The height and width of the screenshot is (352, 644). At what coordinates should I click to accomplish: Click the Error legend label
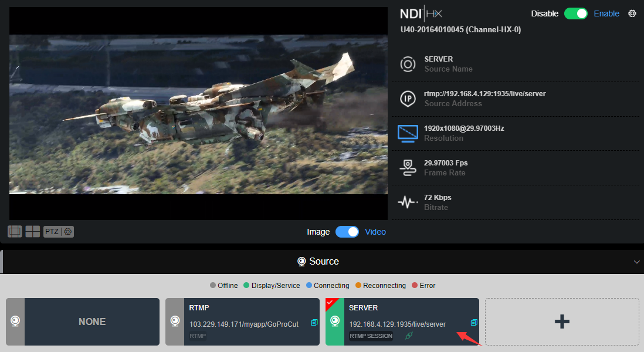(427, 286)
